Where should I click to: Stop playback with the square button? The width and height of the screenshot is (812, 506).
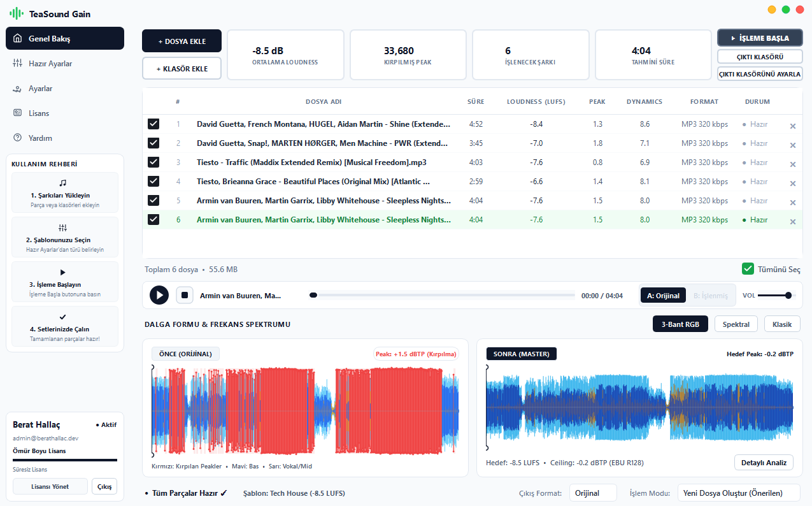click(x=184, y=295)
